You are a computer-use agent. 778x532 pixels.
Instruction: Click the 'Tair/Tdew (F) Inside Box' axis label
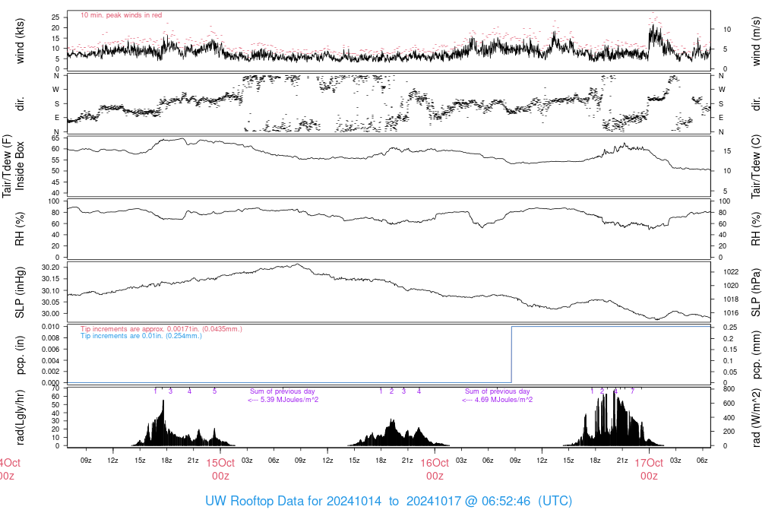click(x=13, y=166)
